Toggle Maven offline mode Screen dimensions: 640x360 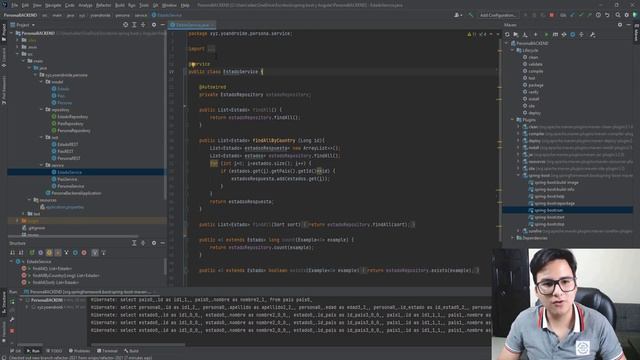pos(564,35)
